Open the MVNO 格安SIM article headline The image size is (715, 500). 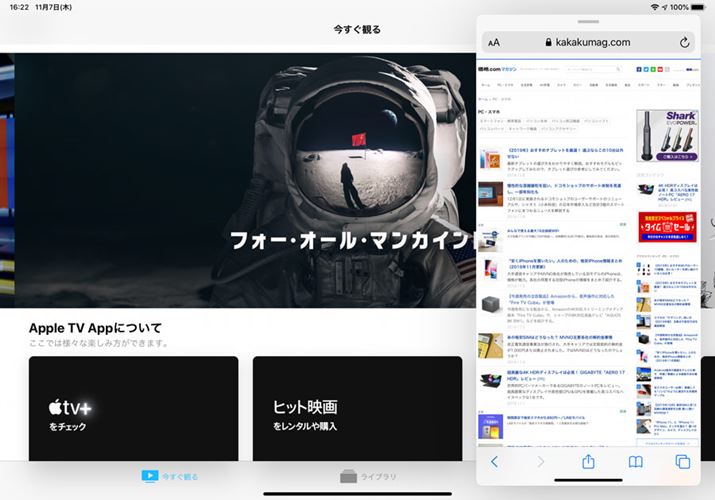point(560,337)
